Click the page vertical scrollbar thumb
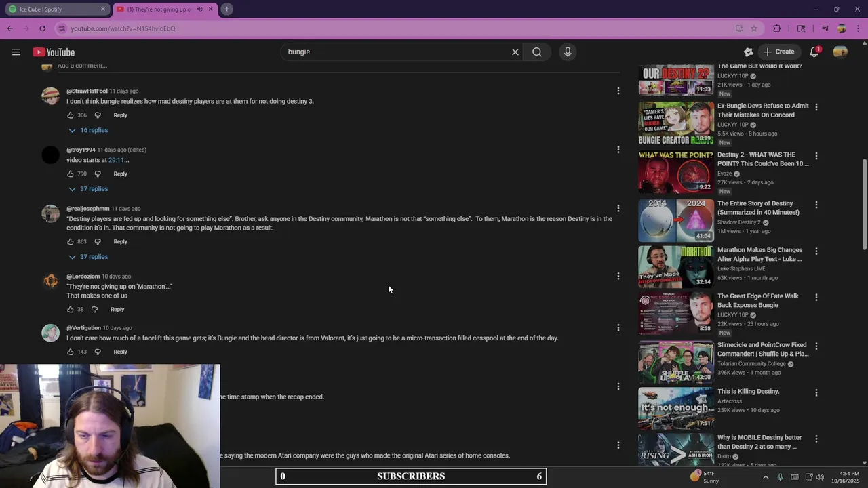Image resolution: width=868 pixels, height=488 pixels. pyautogui.click(x=864, y=203)
